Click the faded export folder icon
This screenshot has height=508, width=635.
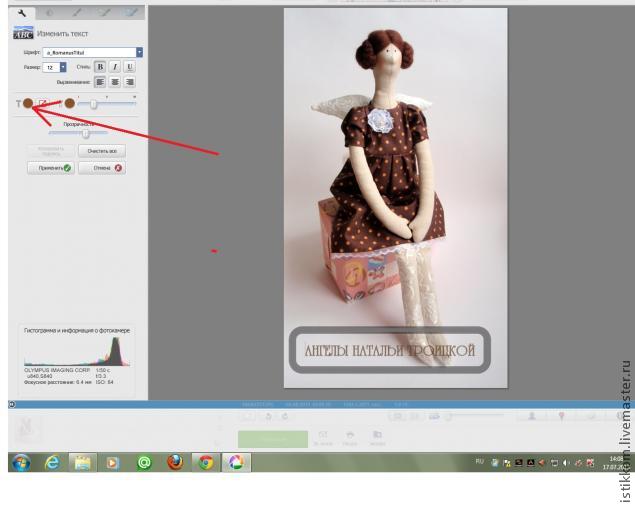click(377, 435)
